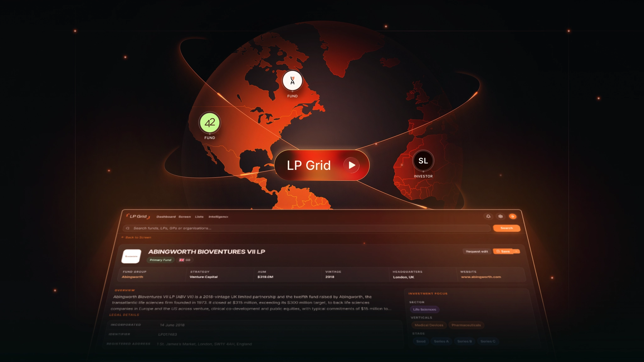Click the Request edit button

[x=477, y=251]
